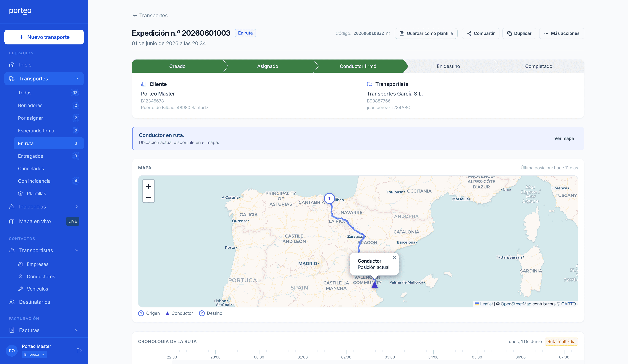Click the Plantillas layers icon
This screenshot has width=628, height=364.
point(21,193)
